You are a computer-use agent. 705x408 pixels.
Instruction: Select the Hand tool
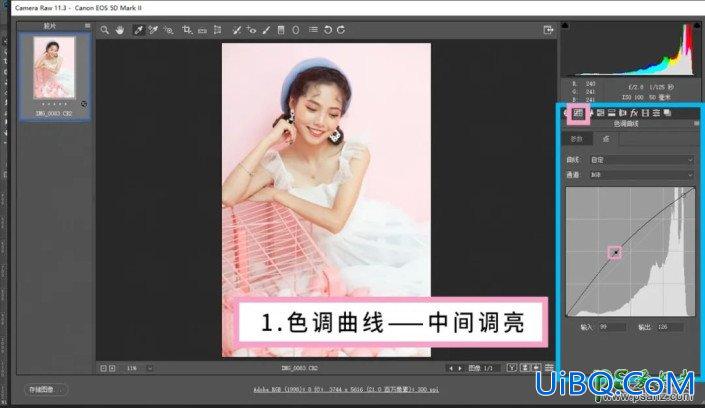tap(120, 30)
